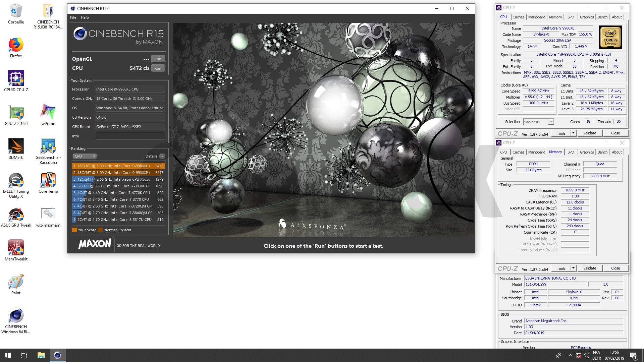Image resolution: width=644 pixels, height=362 pixels.
Task: Click the Info input field in Cinebench
Action: (x=129, y=136)
